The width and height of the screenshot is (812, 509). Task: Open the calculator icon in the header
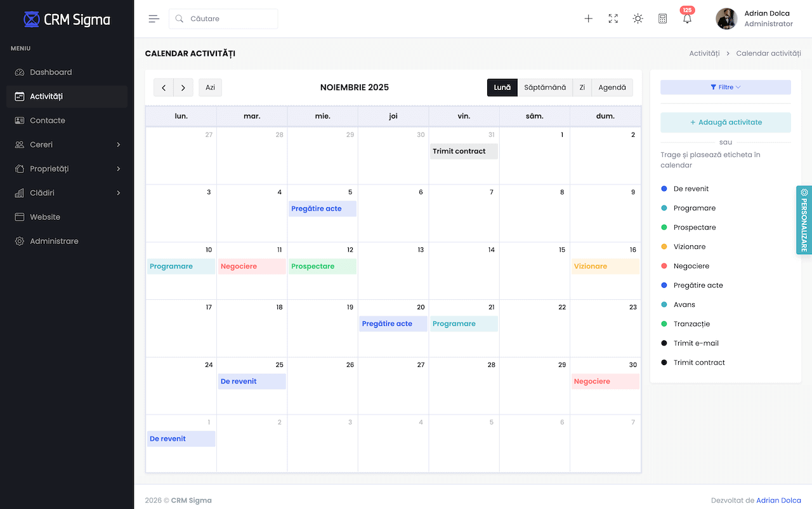(662, 18)
